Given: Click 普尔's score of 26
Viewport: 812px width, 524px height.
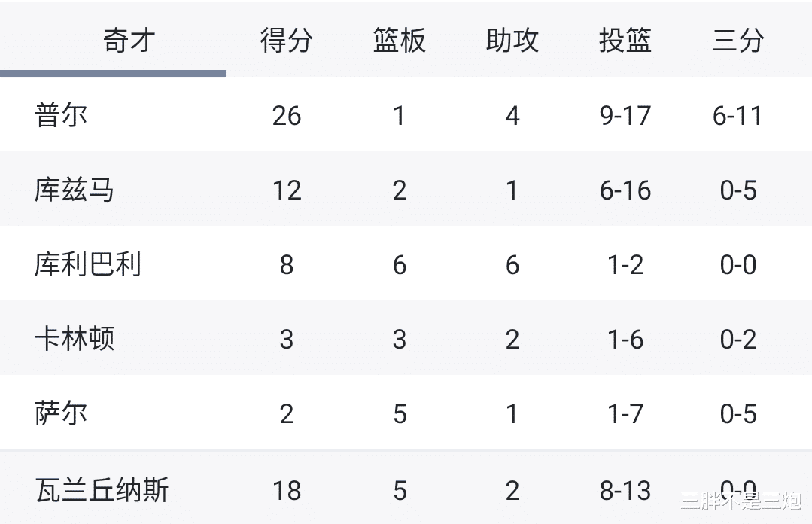Looking at the screenshot, I should (x=287, y=116).
